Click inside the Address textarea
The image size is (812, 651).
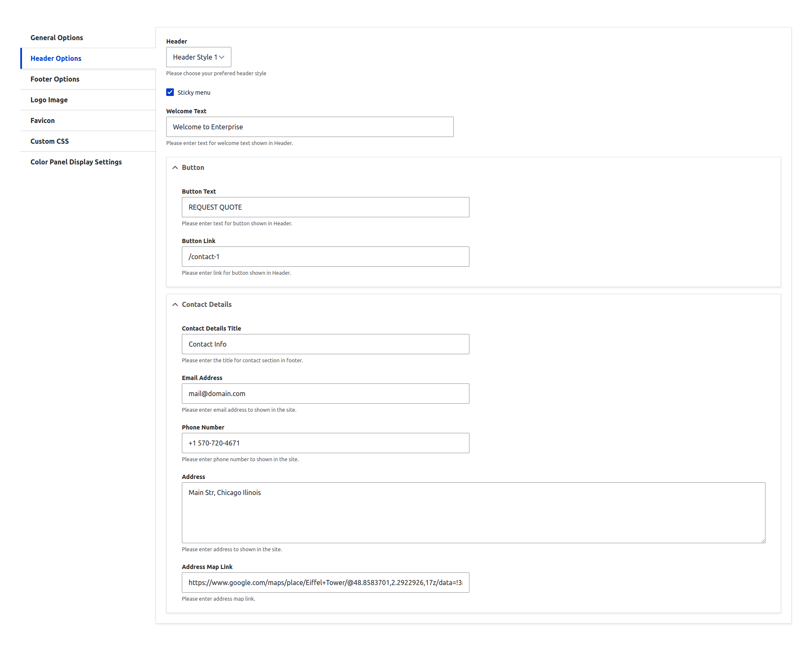coord(473,513)
